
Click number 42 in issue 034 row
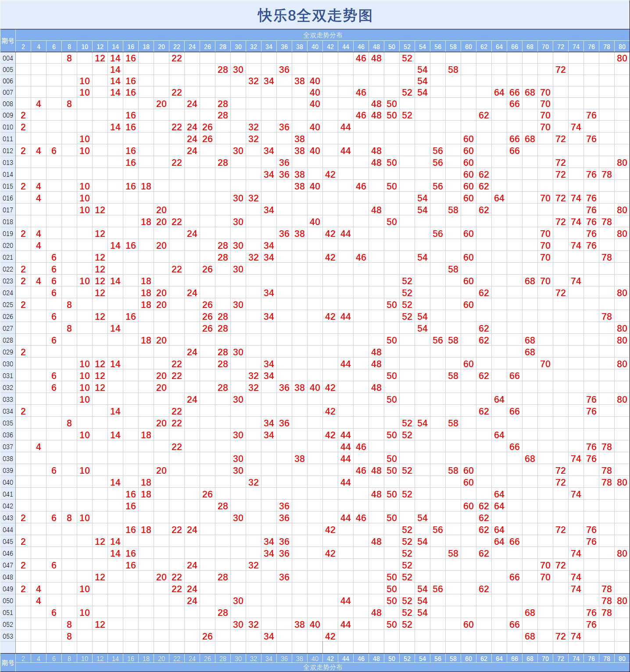[x=330, y=411]
